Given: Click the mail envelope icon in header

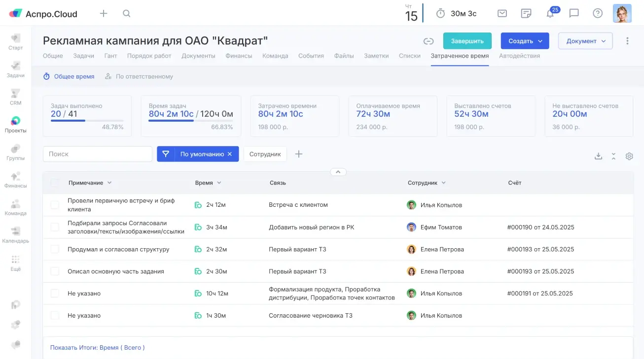Looking at the screenshot, I should 502,13.
